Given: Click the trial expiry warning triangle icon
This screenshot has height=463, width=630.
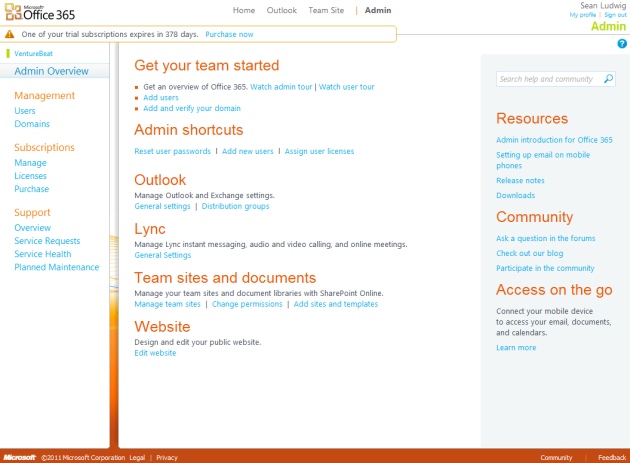Looking at the screenshot, I should point(9,34).
